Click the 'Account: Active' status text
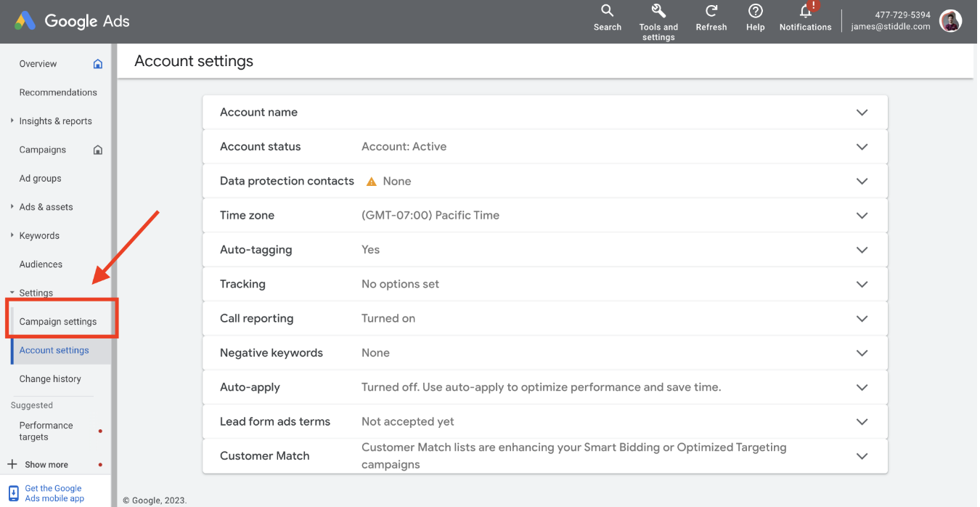 pos(404,147)
